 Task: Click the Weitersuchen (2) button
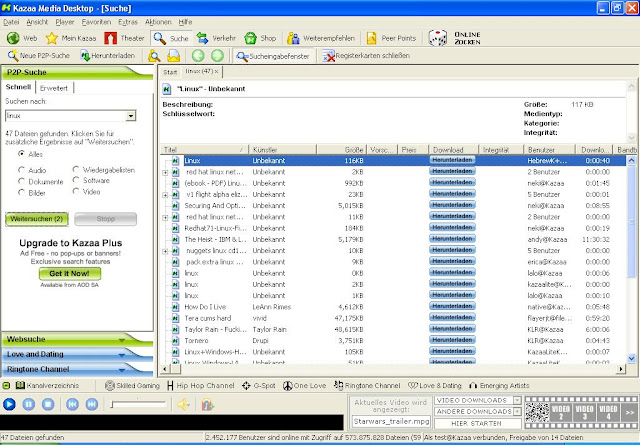(37, 219)
